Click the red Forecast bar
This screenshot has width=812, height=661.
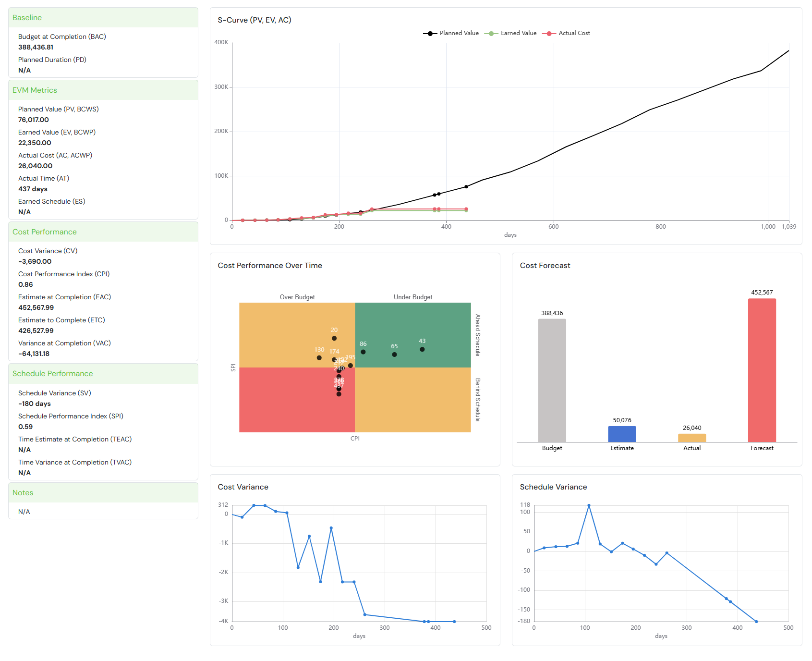coord(762,370)
